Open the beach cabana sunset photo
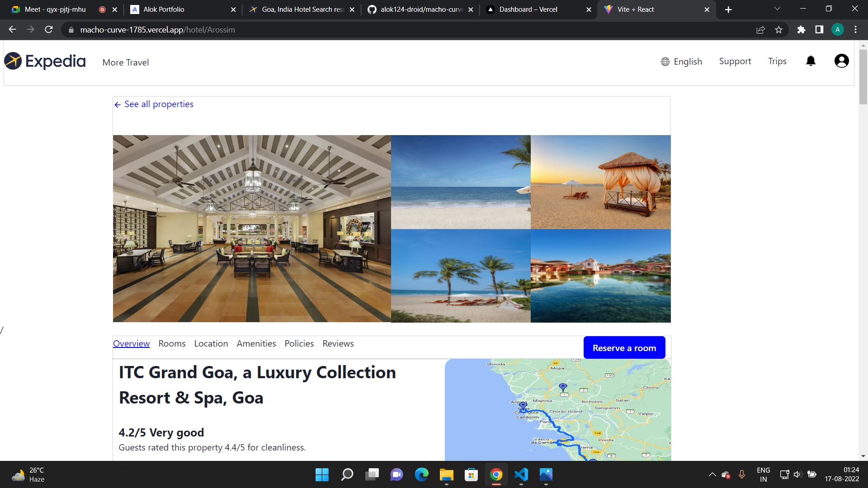The image size is (868, 488). (x=601, y=182)
